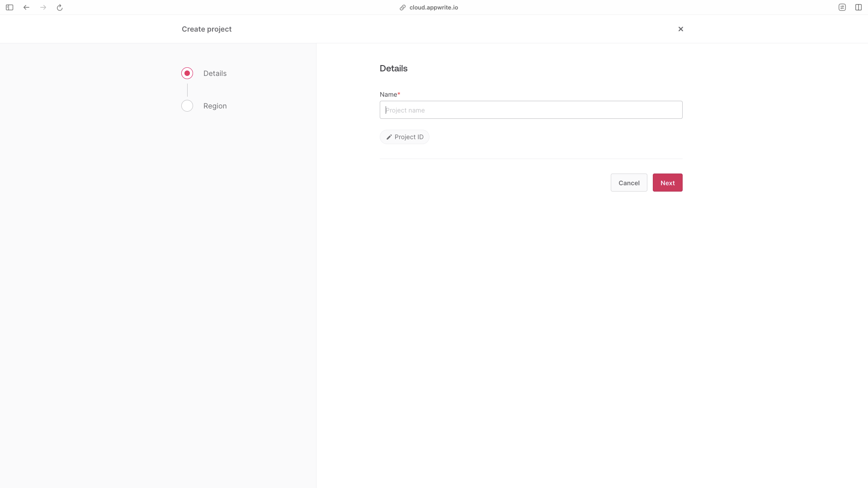Select the Details step circle
Screen dimensions: 868x488
pyautogui.click(x=187, y=73)
